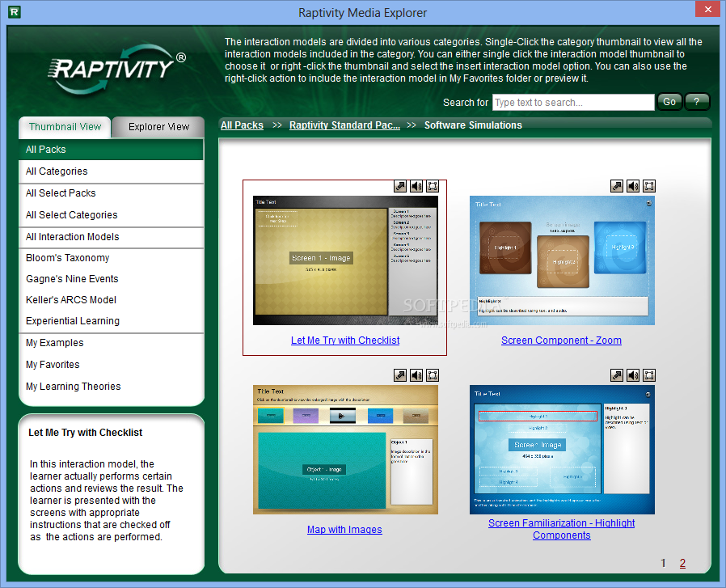The width and height of the screenshot is (726, 588).
Task: Open Let Me Try with Checklist link
Action: click(x=345, y=341)
